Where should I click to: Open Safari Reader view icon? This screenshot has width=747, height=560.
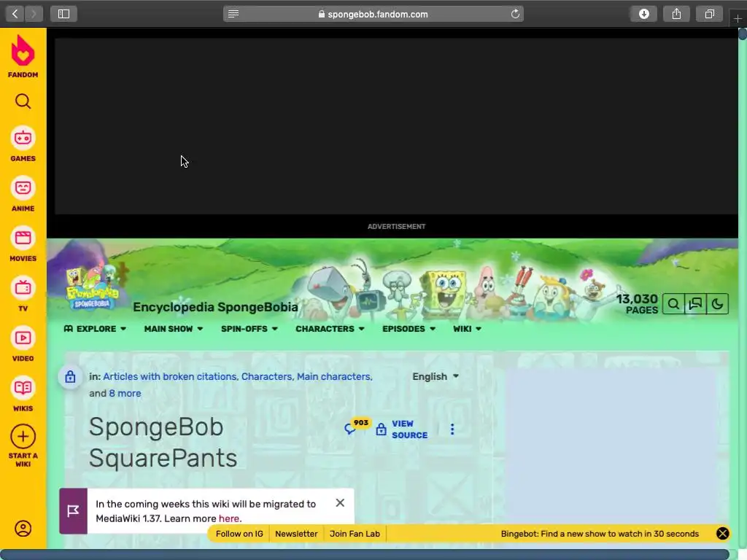(233, 14)
